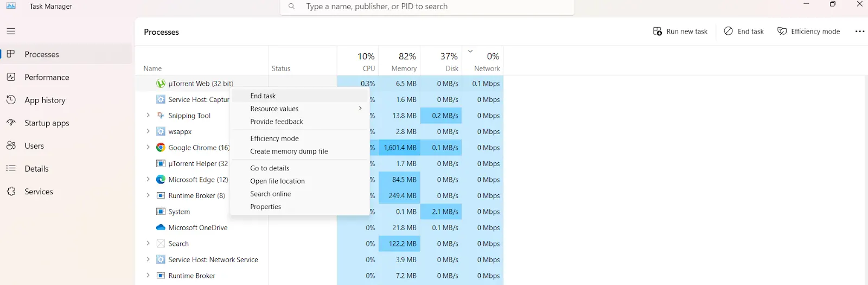Image resolution: width=868 pixels, height=285 pixels.
Task: Expand the wsappx process group
Action: [x=148, y=131]
